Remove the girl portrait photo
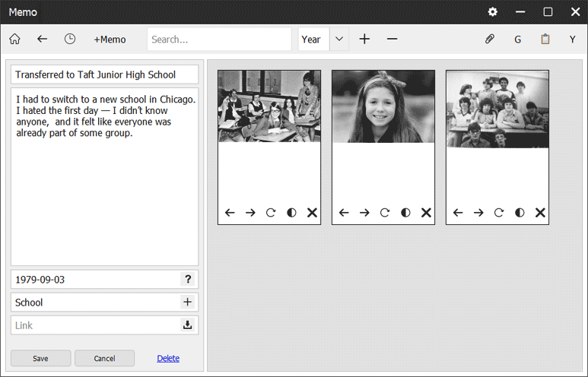Viewport: 588px width, 377px height. 426,213
